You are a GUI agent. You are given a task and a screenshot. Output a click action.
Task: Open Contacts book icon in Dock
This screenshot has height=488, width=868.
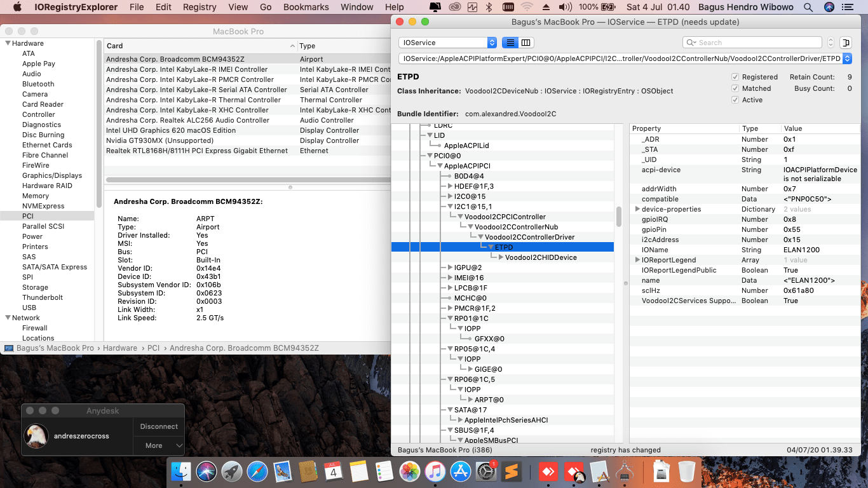click(308, 472)
